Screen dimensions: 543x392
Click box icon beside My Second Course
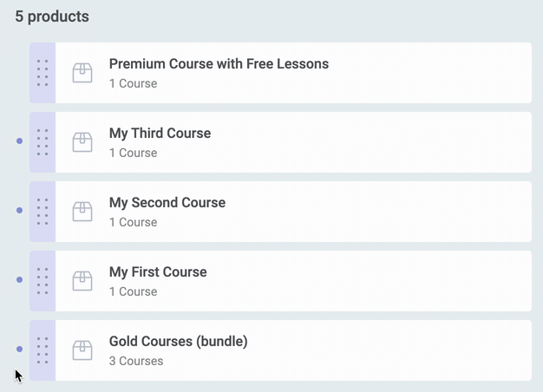[82, 212]
